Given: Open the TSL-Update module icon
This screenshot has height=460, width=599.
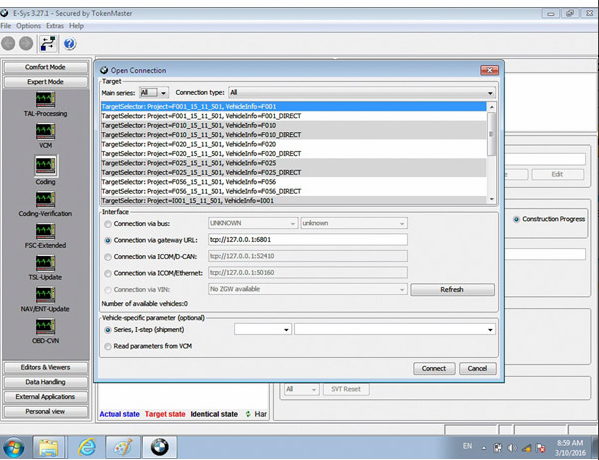Looking at the screenshot, I should pyautogui.click(x=45, y=263).
